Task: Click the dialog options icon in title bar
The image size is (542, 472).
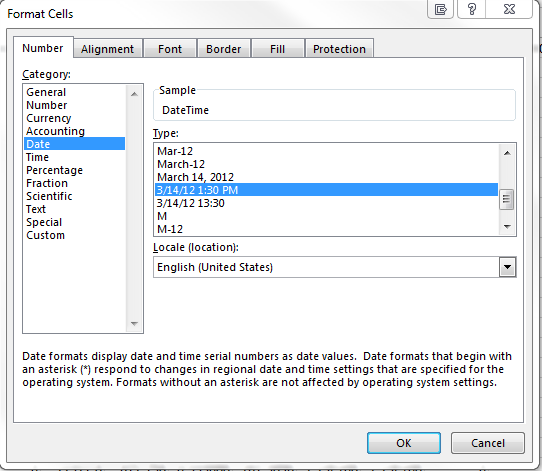Action: click(440, 9)
